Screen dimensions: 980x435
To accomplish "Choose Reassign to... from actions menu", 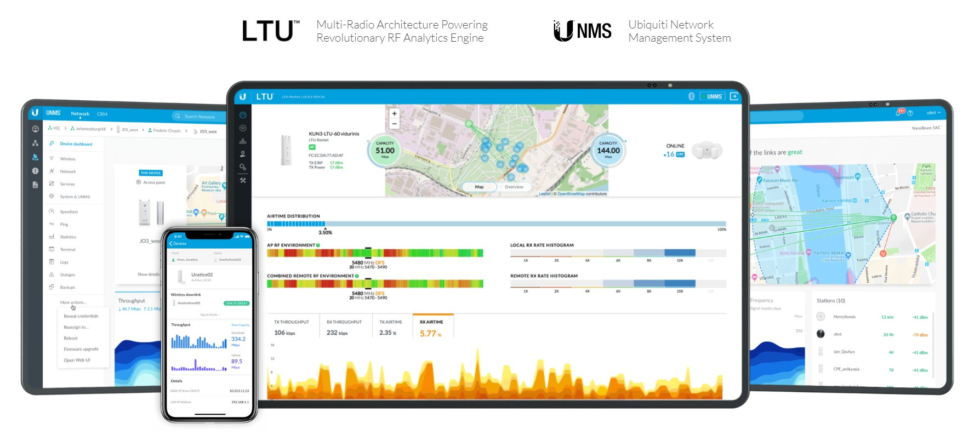I will click(x=76, y=327).
